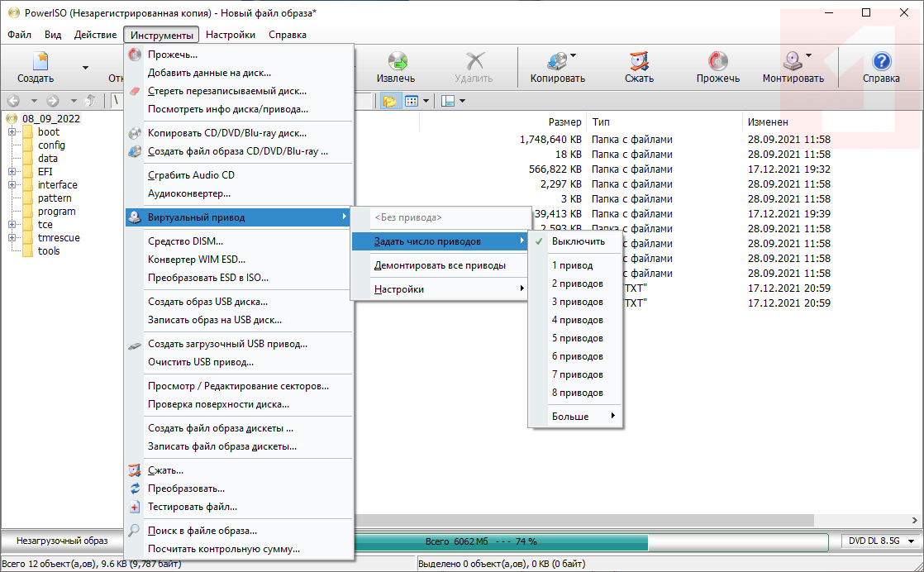Open the Виртуальный привод submenu

tap(239, 217)
